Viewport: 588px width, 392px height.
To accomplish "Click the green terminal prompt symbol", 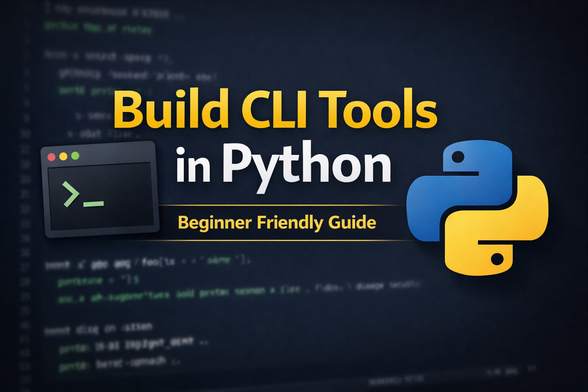I will tap(83, 194).
